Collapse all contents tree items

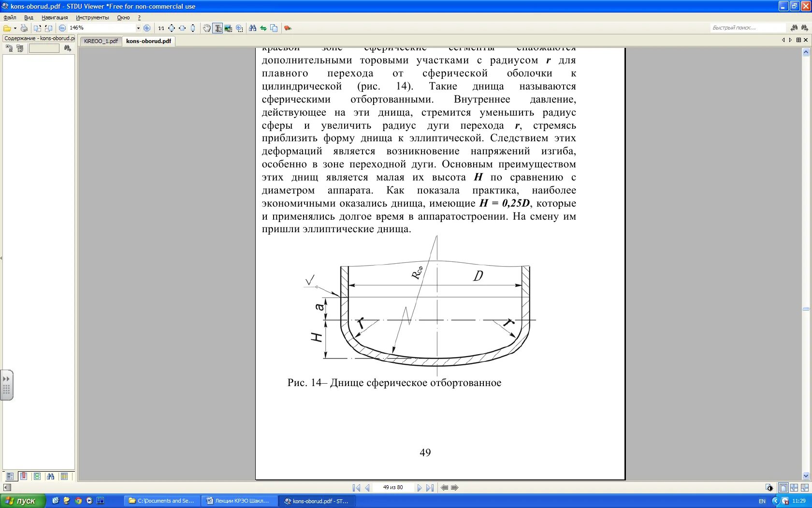coord(20,48)
